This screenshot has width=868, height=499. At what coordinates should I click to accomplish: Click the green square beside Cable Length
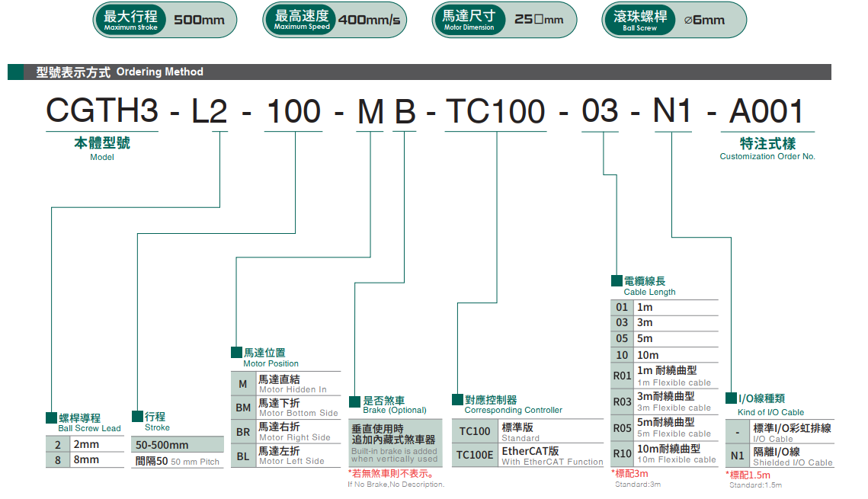(617, 281)
